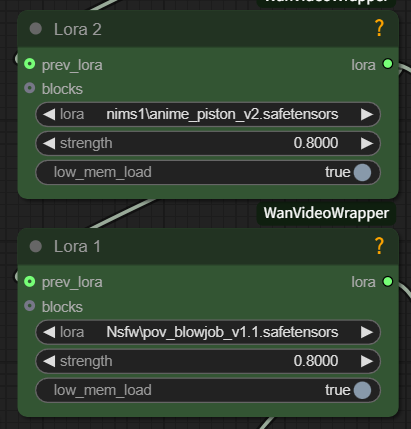The width and height of the screenshot is (411, 429).
Task: Increase strength on Lora 2 node
Action: click(x=367, y=143)
